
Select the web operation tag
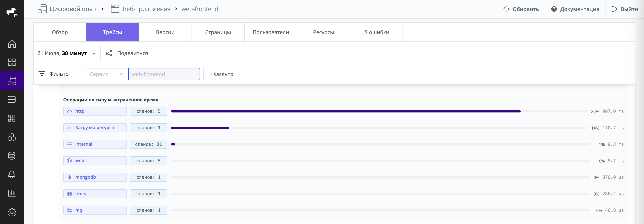click(x=95, y=161)
